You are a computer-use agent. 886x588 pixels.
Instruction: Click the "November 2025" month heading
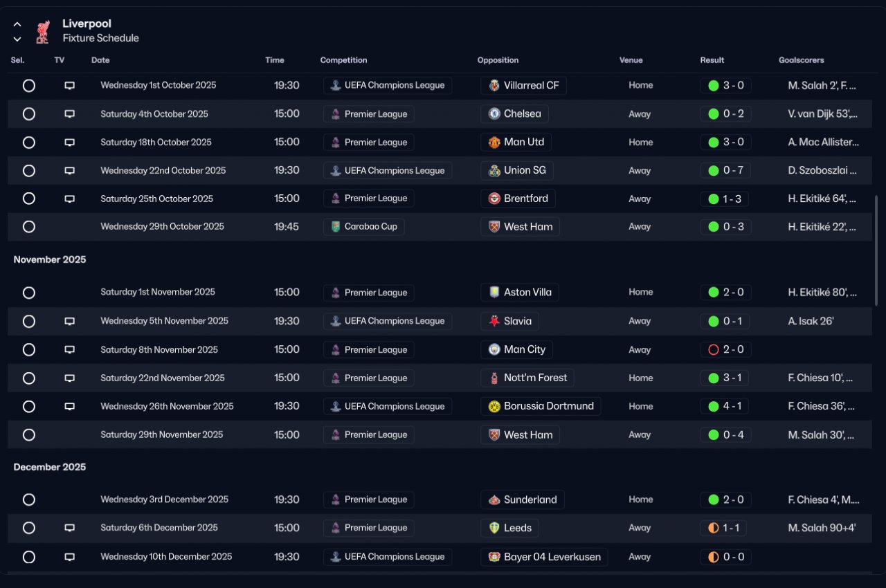click(50, 260)
